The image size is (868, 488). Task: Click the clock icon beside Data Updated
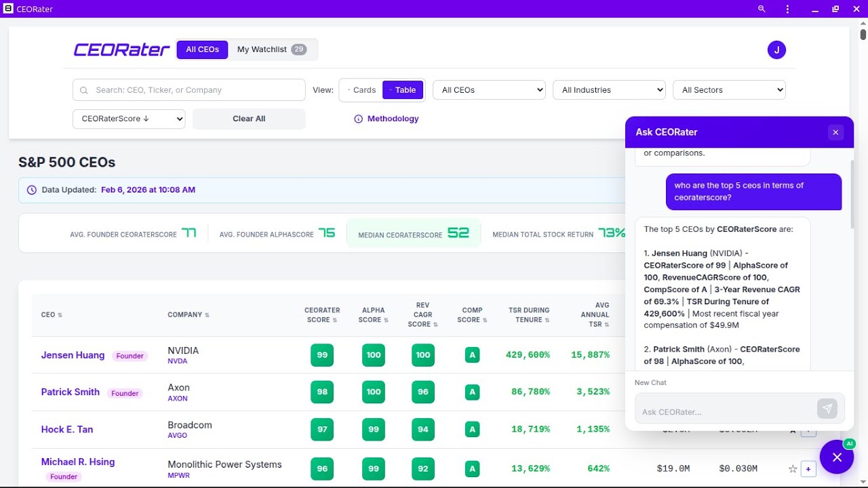pyautogui.click(x=31, y=190)
